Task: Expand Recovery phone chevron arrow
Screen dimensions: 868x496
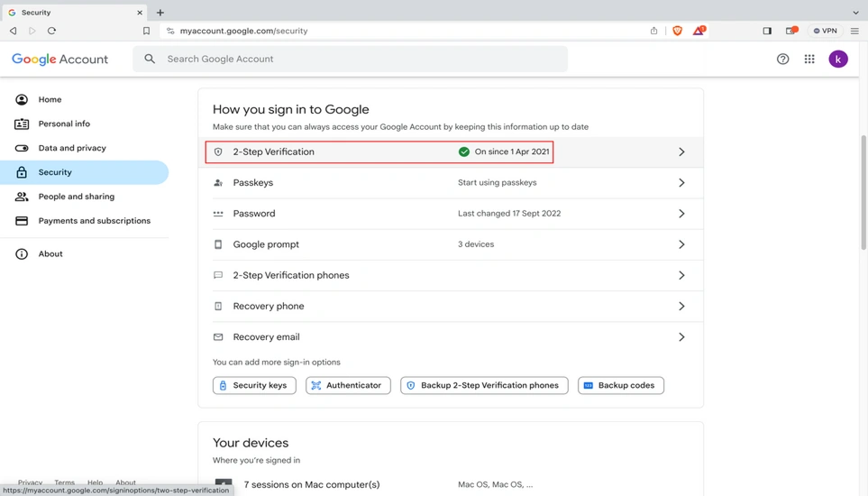Action: tap(681, 306)
